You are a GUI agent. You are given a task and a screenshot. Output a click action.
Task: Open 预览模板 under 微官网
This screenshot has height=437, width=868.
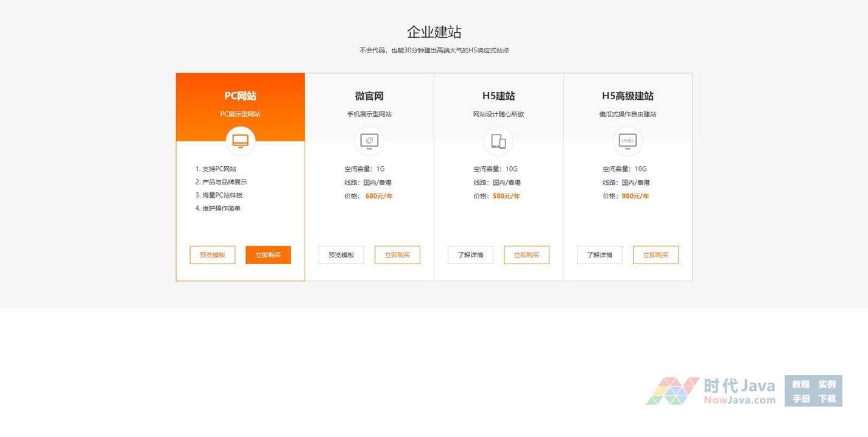point(341,255)
